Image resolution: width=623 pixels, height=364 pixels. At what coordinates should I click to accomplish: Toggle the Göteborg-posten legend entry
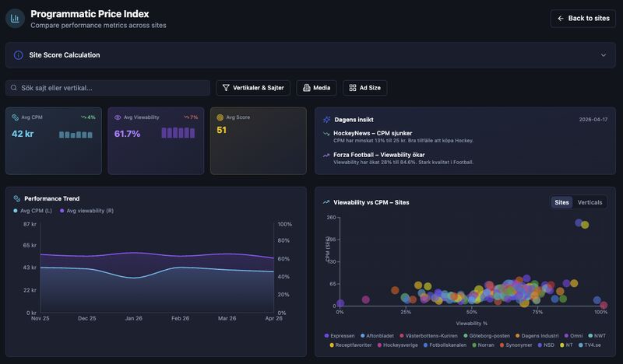click(x=486, y=336)
